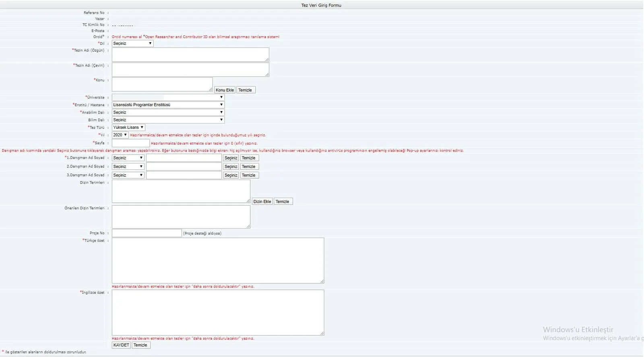Image resolution: width=644 pixels, height=357 pixels.
Task: Focus the Türkçe özet text area
Action: [x=218, y=260]
